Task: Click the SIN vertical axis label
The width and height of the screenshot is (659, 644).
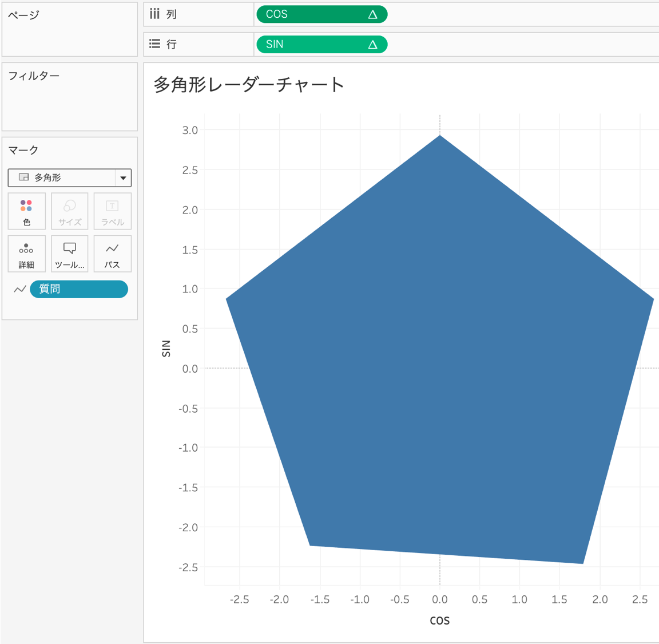Action: pyautogui.click(x=166, y=348)
